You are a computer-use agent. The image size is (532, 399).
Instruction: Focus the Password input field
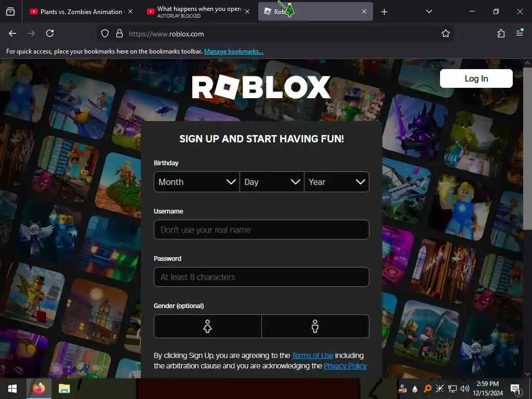point(261,277)
